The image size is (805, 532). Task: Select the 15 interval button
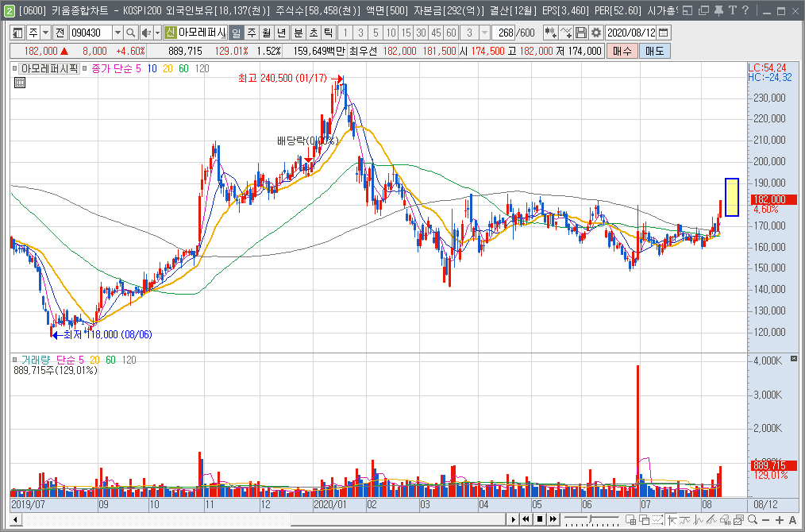click(x=406, y=33)
